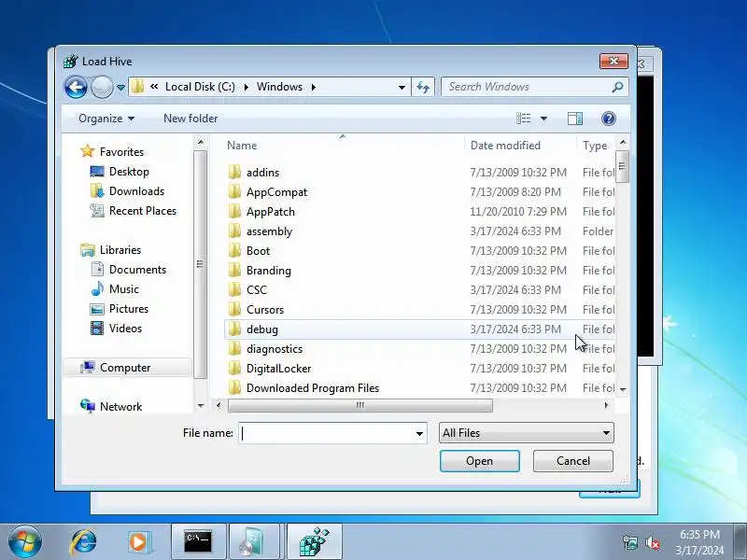The width and height of the screenshot is (747, 560).
Task: Expand the arrow after Windows in the path
Action: pos(314,87)
